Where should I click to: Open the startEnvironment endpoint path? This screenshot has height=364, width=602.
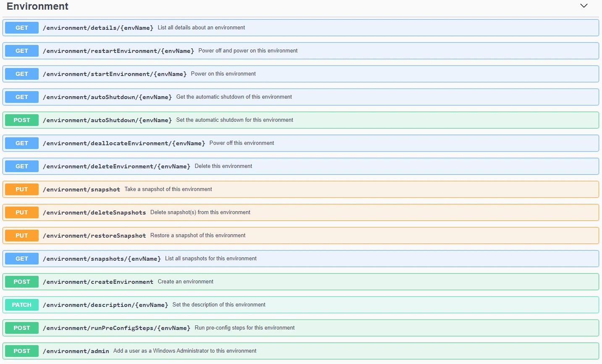115,74
